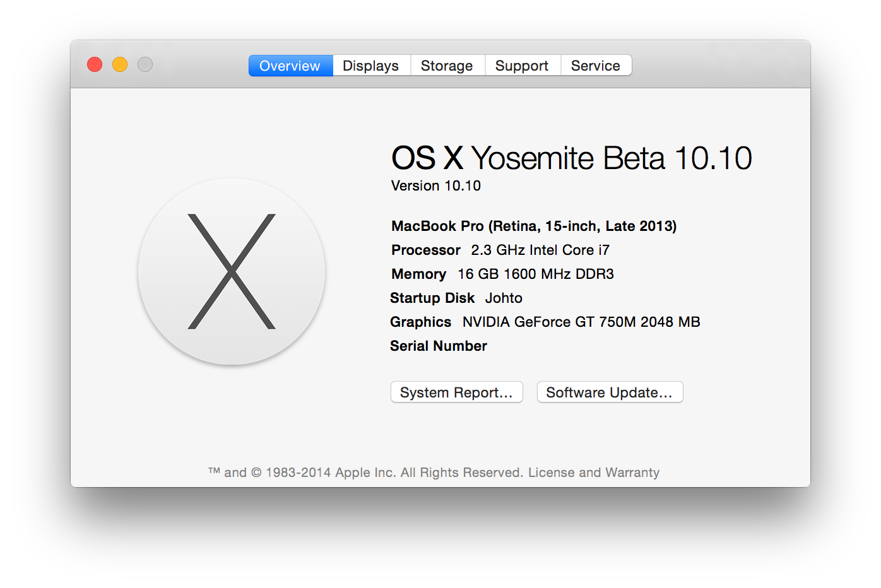Click the NVIDIA GeForce GT 750M graphics value
The height and width of the screenshot is (588, 881).
point(581,322)
